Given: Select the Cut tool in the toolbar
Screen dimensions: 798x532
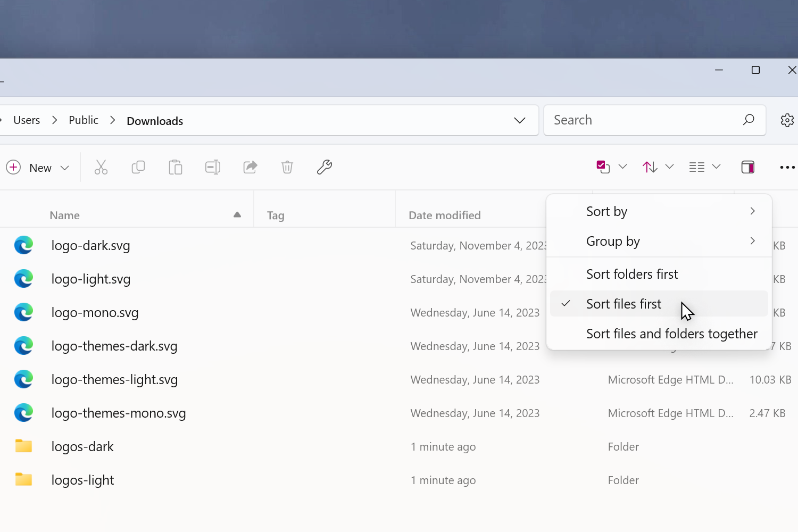Looking at the screenshot, I should tap(101, 167).
